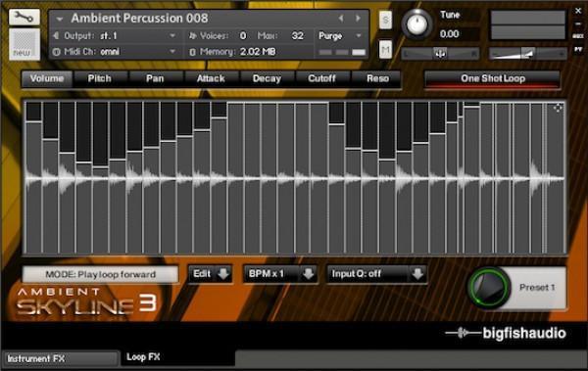Click the purge status indicator bars
588x371 pixels.
pos(342,52)
